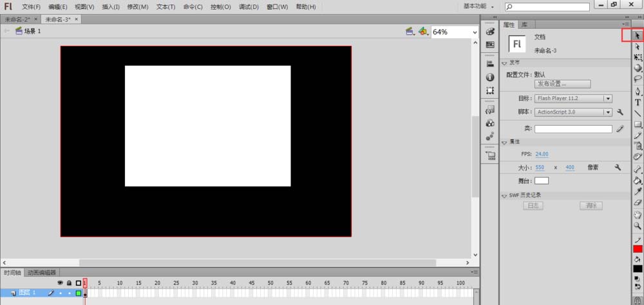Click ActionScript settings wrench icon
This screenshot has width=644, height=305.
point(620,112)
